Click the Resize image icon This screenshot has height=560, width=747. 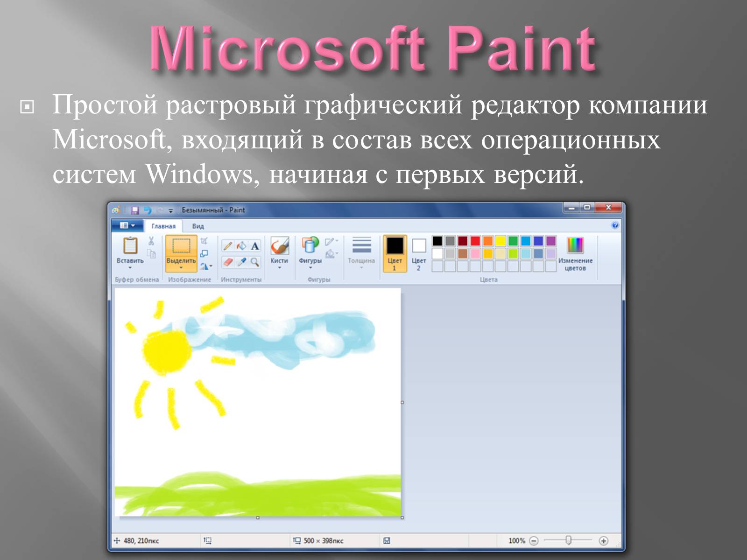(204, 254)
